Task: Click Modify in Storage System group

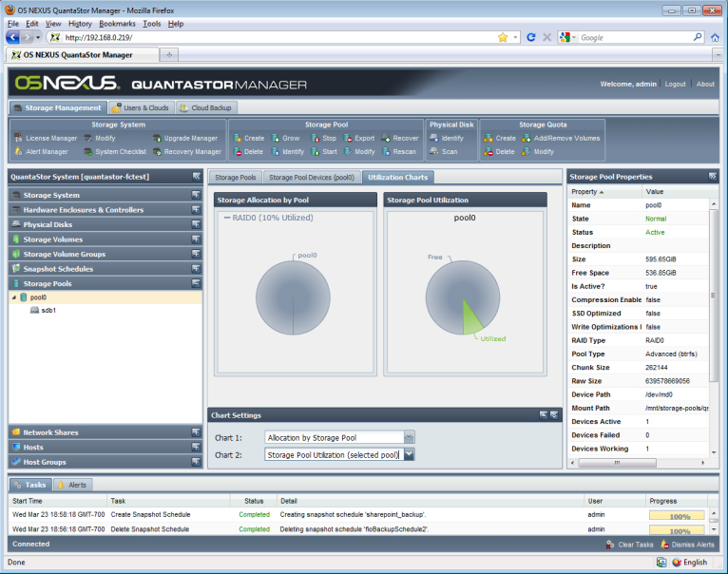Action: 100,139
